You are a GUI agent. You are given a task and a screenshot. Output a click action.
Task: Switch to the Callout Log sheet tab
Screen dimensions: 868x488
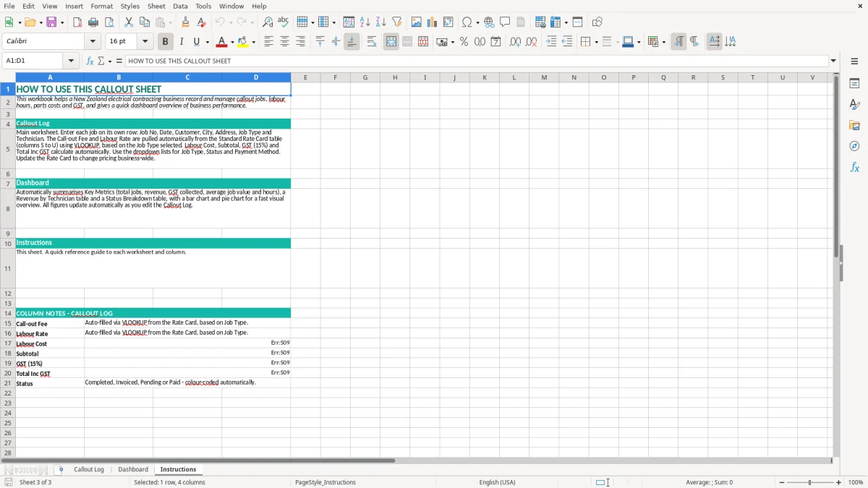pyautogui.click(x=89, y=469)
